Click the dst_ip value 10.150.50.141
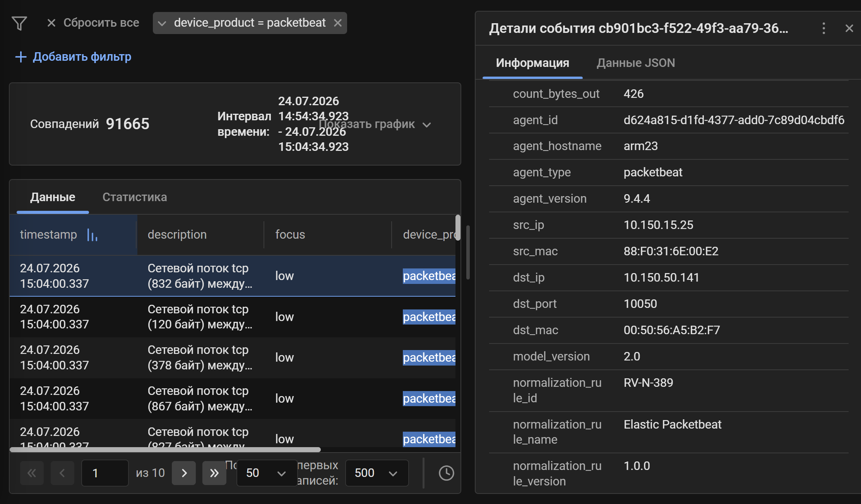The width and height of the screenshot is (861, 504). (661, 277)
